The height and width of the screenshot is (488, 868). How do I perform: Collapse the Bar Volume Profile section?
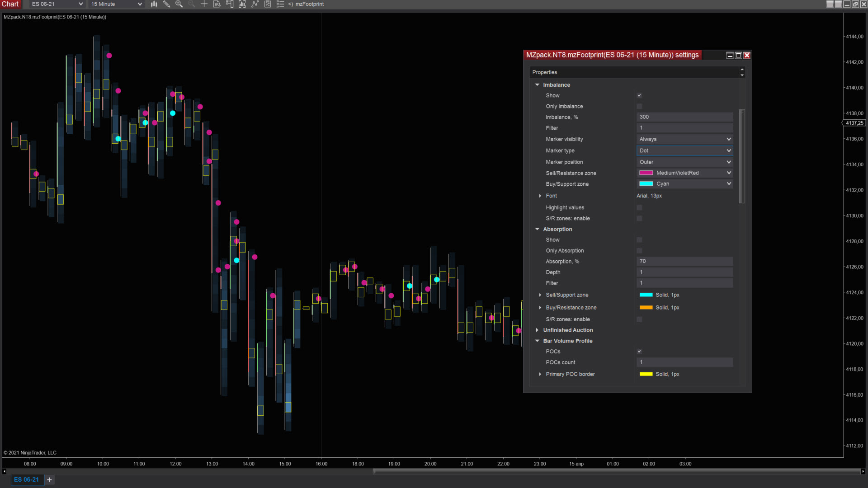click(537, 341)
